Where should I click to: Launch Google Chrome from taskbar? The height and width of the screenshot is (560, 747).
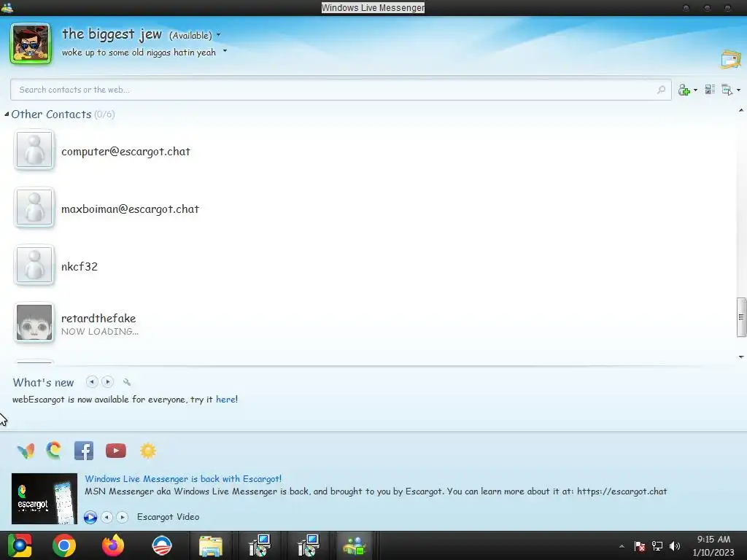pyautogui.click(x=64, y=545)
